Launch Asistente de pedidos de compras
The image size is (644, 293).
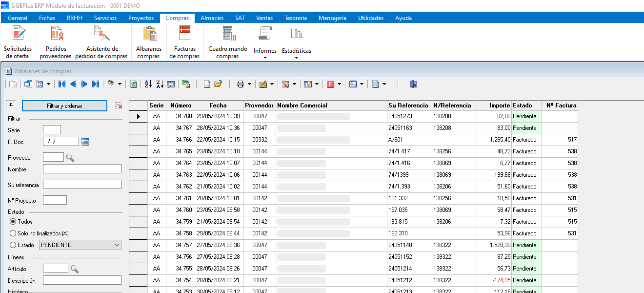[x=102, y=42]
